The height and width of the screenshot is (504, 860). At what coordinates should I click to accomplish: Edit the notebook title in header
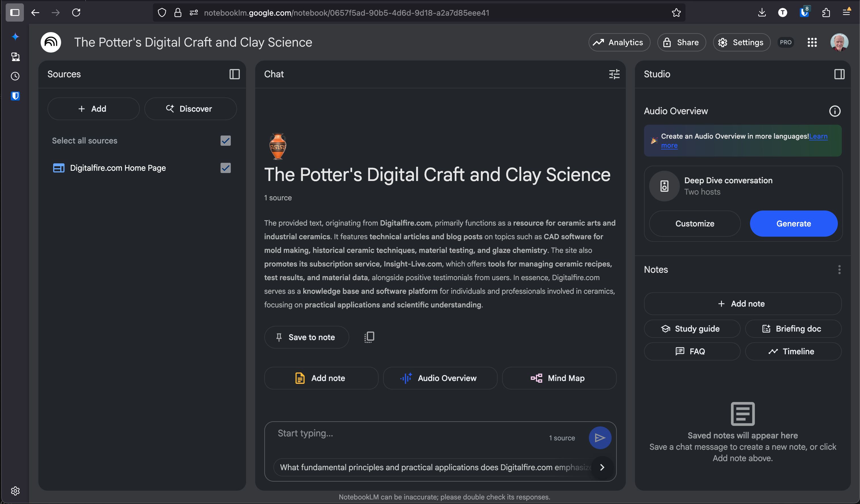193,42
